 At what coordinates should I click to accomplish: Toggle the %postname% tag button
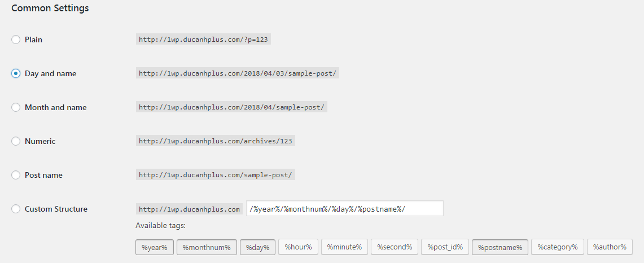coord(500,247)
